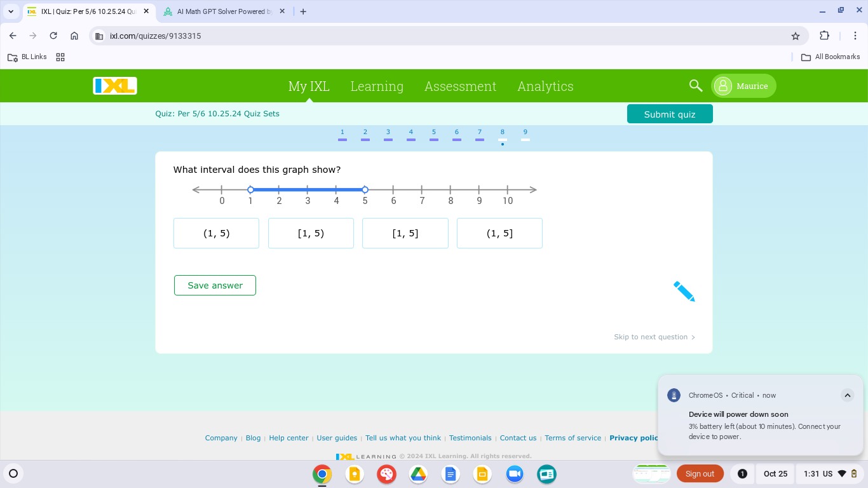Image resolution: width=868 pixels, height=488 pixels.
Task: Launch Zoom from the shelf
Action: tap(515, 474)
